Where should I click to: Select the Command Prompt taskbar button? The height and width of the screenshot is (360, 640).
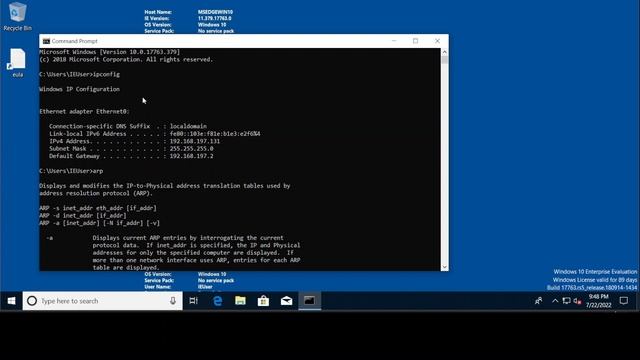(x=309, y=301)
